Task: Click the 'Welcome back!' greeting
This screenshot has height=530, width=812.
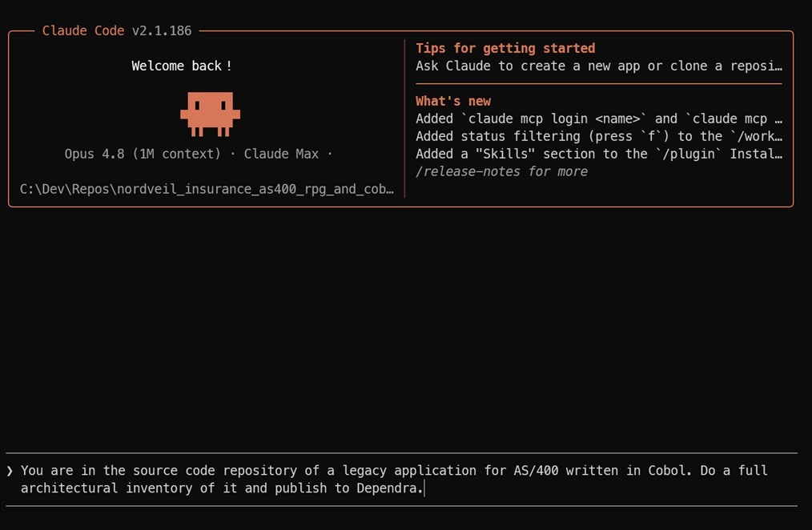Action: click(x=181, y=66)
